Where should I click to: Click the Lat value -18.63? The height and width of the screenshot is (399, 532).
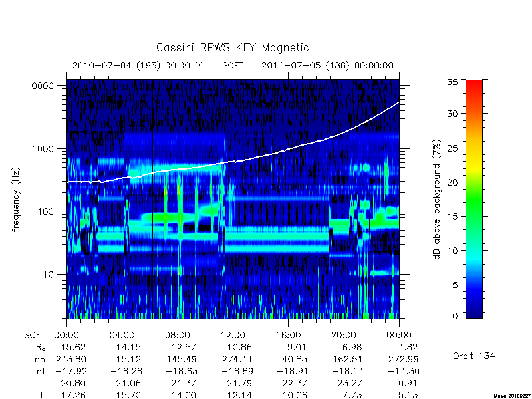click(x=182, y=372)
